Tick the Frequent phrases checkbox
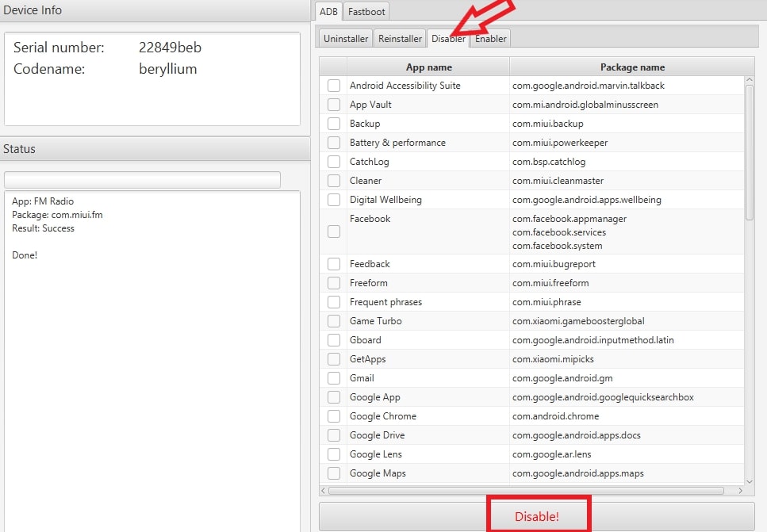 334,302
